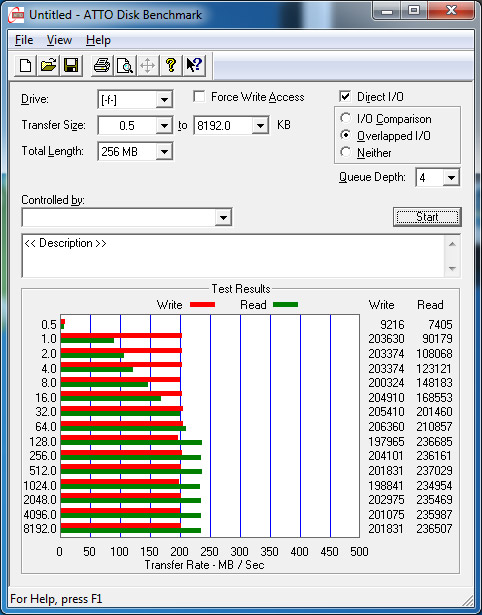This screenshot has height=615, width=482.
Task: Click the read value 7405 for 0.5 KB
Action: pyautogui.click(x=440, y=325)
